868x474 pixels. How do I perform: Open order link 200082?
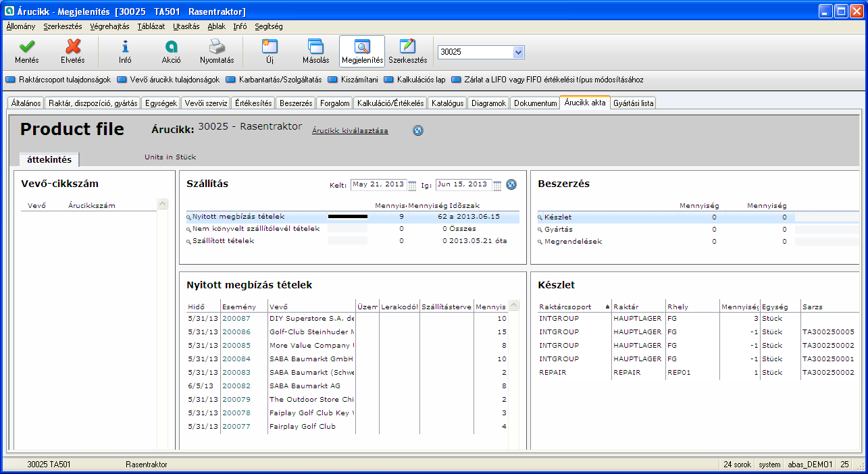coord(236,386)
